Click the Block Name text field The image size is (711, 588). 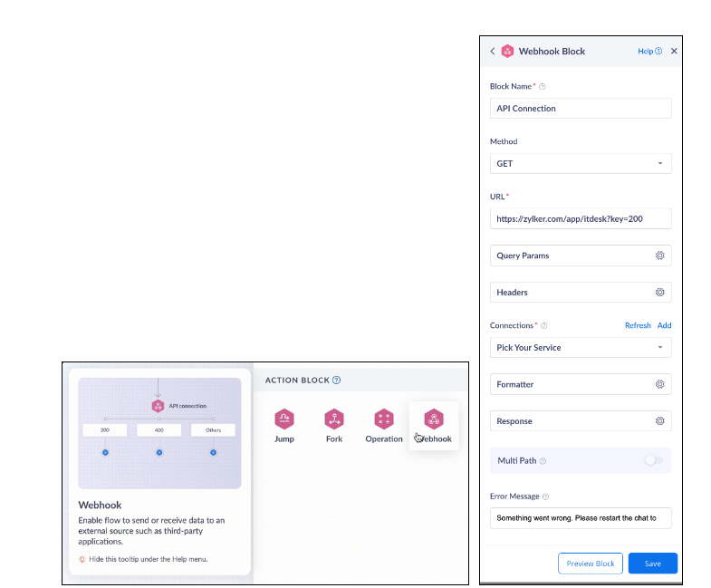click(580, 109)
